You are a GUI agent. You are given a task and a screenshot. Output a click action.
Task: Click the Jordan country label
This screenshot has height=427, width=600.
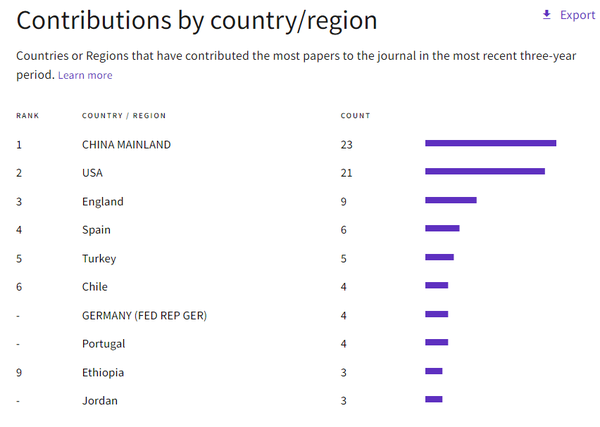tap(99, 401)
